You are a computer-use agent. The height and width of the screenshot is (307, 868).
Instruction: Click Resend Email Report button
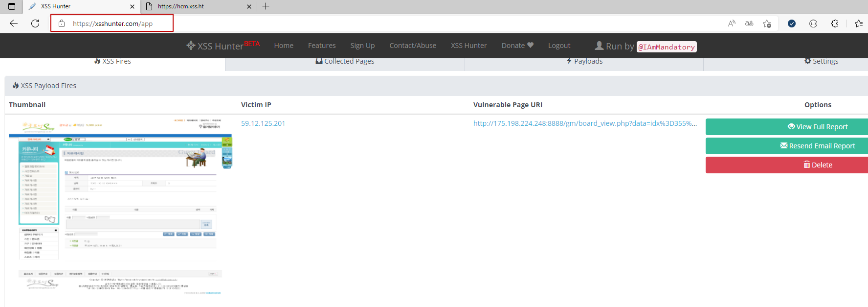(x=787, y=146)
